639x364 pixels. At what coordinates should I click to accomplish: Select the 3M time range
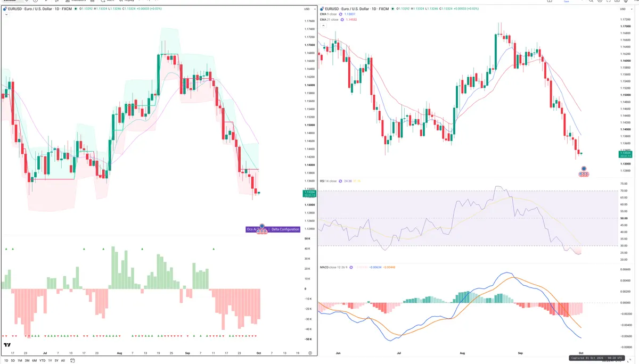(x=27, y=361)
